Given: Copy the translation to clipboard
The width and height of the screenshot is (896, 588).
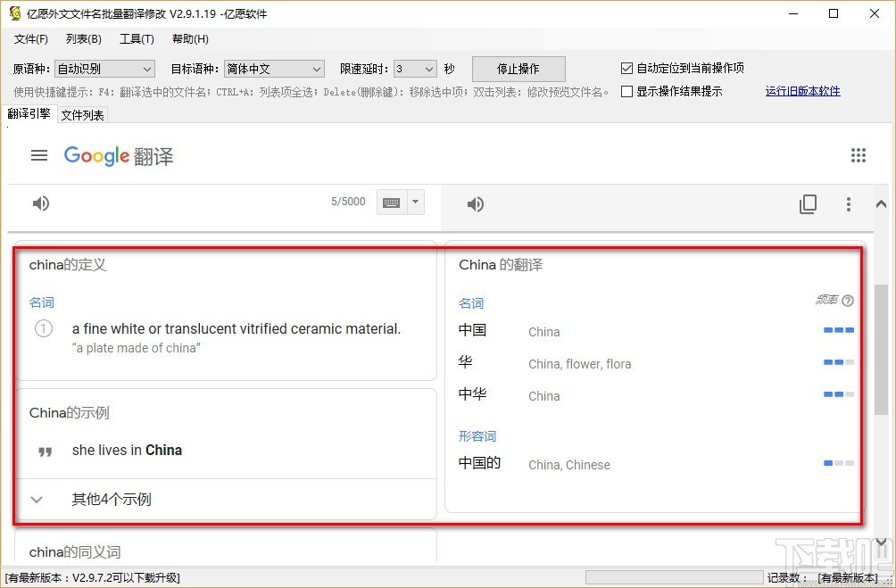Looking at the screenshot, I should pyautogui.click(x=808, y=204).
